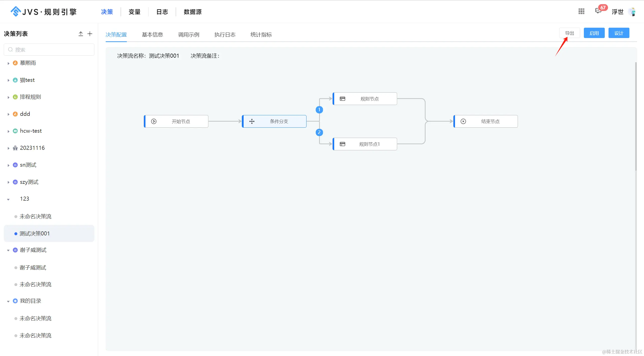This screenshot has width=644, height=356.
Task: Click the move icon on 条件分支 node
Action: [x=252, y=121]
